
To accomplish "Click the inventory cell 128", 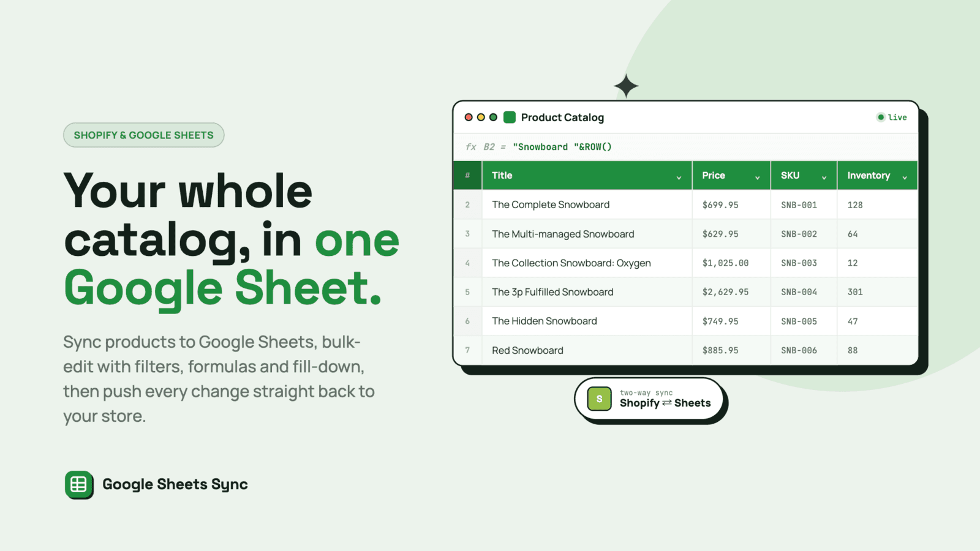I will [x=878, y=204].
